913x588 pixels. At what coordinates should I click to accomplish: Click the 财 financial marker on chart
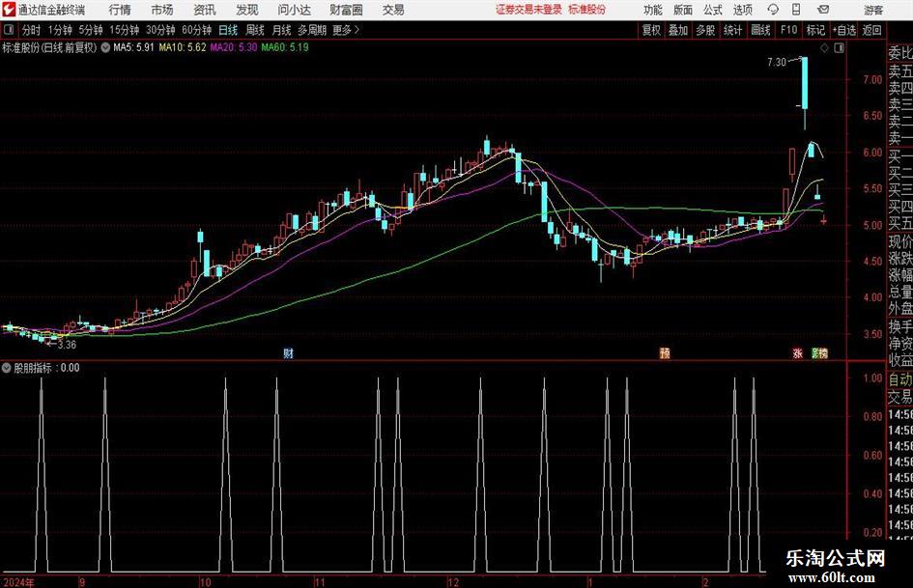pyautogui.click(x=288, y=353)
